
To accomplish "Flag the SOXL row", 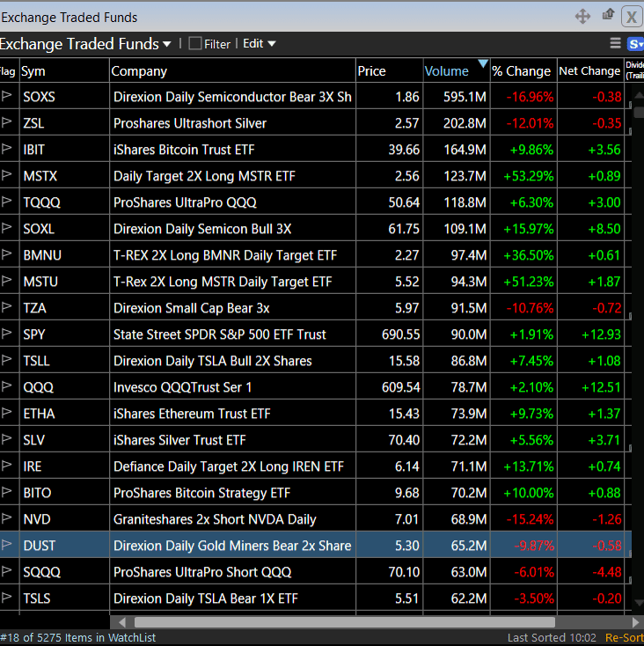I will 6,228.
